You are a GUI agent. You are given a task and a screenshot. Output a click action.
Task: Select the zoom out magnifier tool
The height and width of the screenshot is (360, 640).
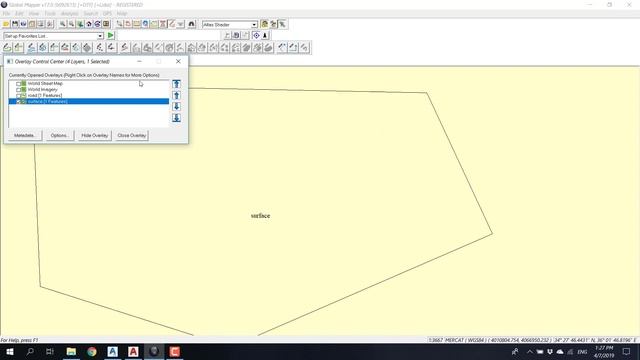coord(71,24)
